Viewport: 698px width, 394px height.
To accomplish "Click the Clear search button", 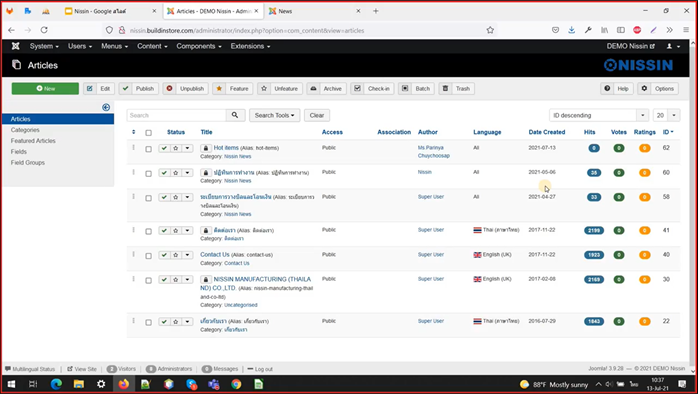I will (x=317, y=115).
